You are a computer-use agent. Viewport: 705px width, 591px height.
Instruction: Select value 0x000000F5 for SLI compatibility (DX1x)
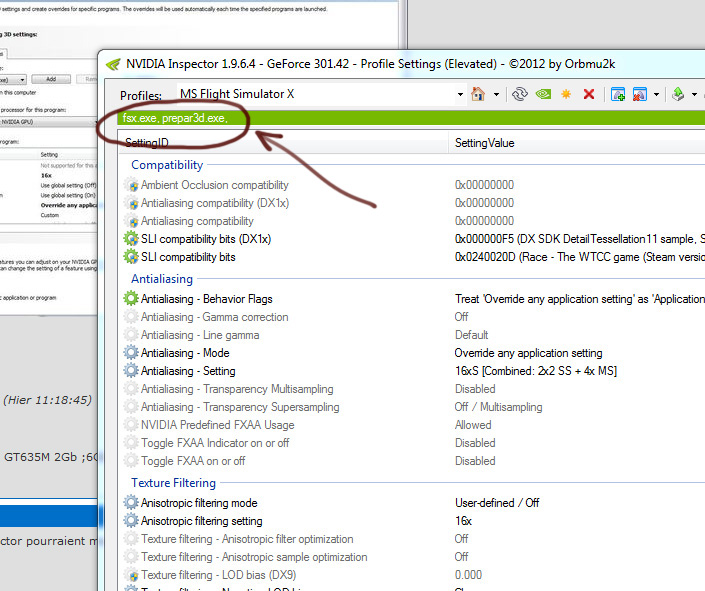(x=580, y=239)
